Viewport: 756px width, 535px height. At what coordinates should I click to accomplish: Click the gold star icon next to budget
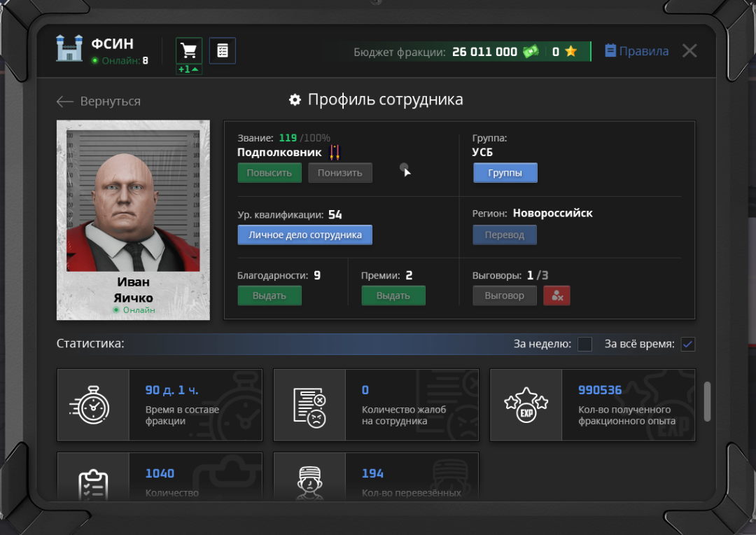click(570, 50)
